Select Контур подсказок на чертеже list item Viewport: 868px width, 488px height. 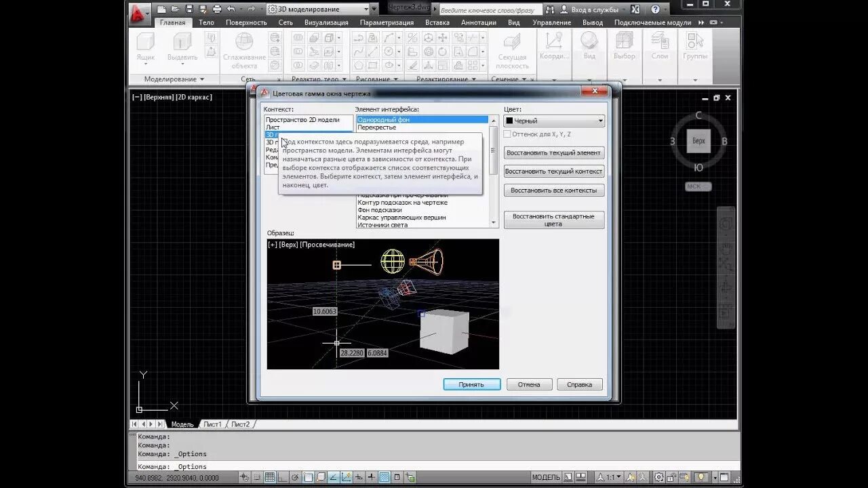[422, 203]
